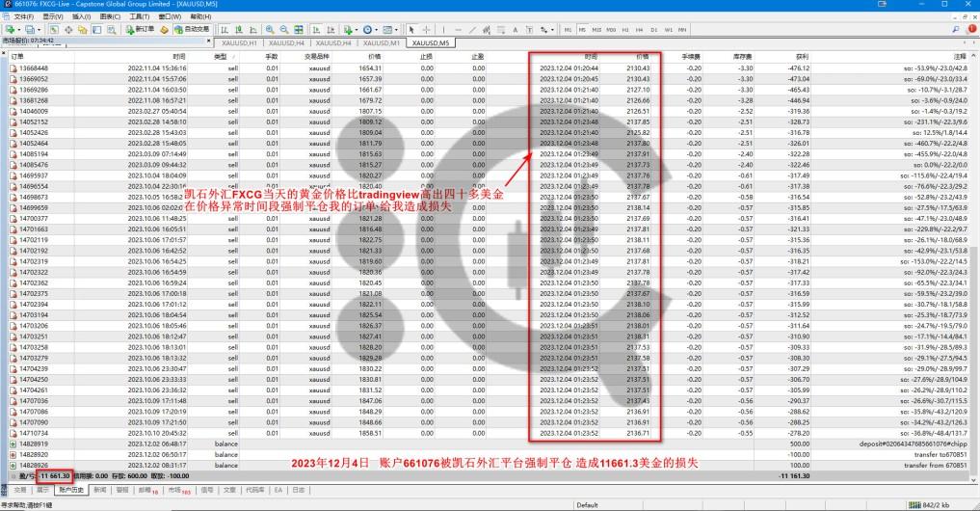Click the zoom out magnifier icon
This screenshot has height=511, width=980.
284,30
